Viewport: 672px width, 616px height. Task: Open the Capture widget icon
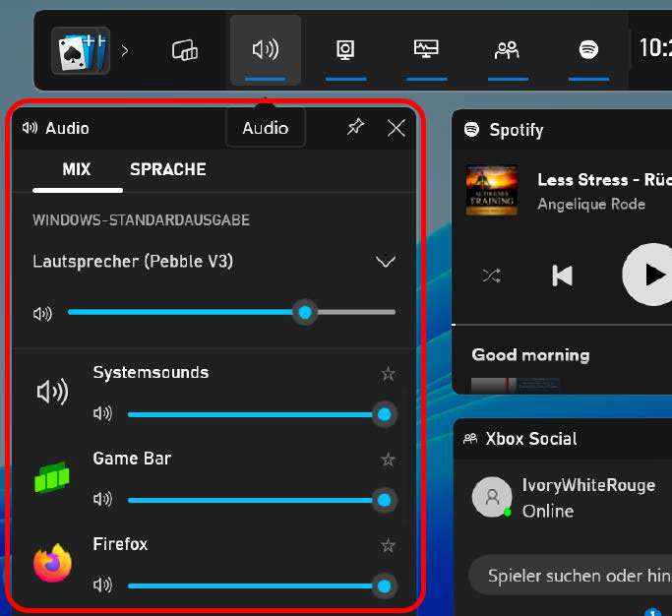(345, 49)
